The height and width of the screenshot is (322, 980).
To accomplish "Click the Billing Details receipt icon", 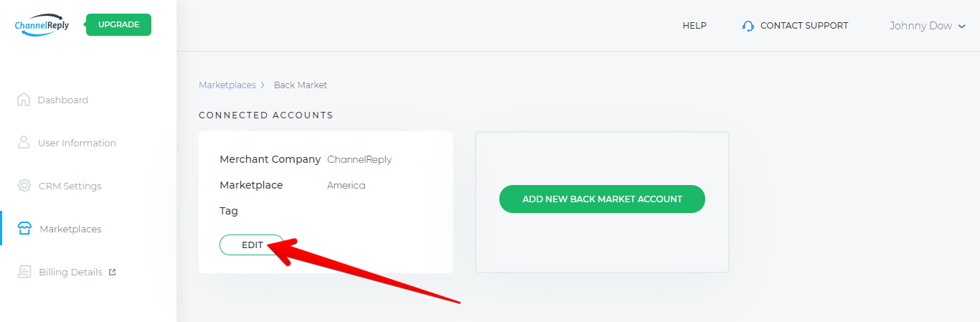I will [x=24, y=272].
